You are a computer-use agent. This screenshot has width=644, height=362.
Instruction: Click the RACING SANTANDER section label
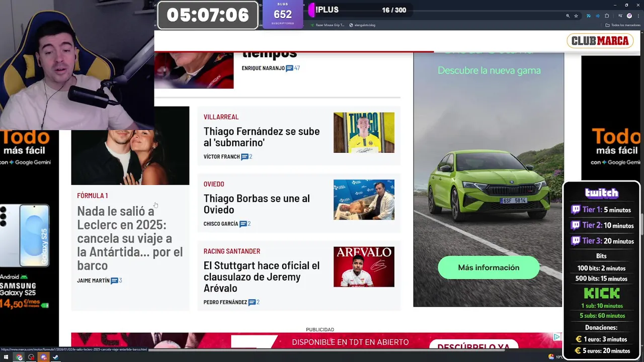[232, 251]
